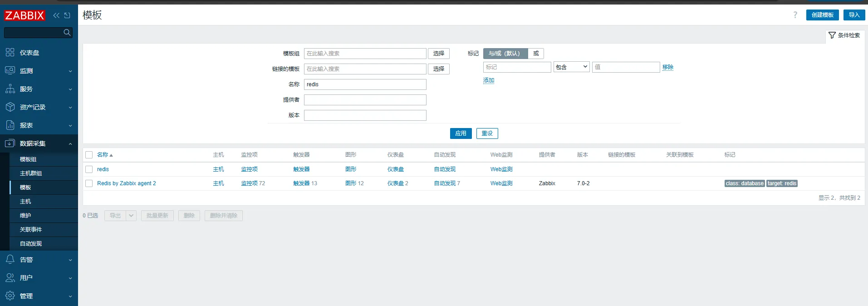This screenshot has width=868, height=306.
Task: Open Redis by Zabbix agent 2 template link
Action: 127,183
